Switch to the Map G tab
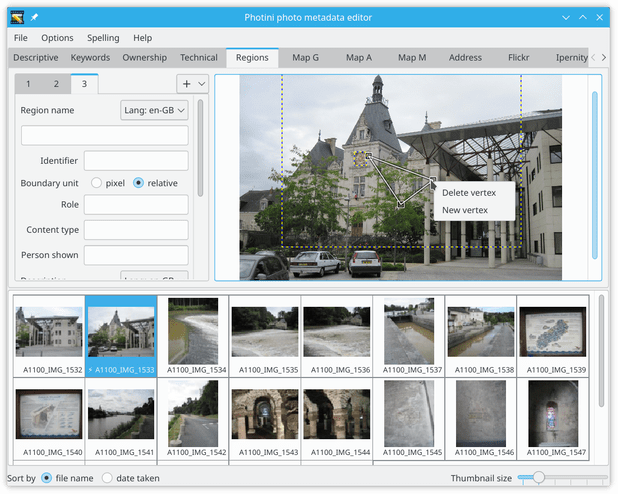 tap(305, 58)
